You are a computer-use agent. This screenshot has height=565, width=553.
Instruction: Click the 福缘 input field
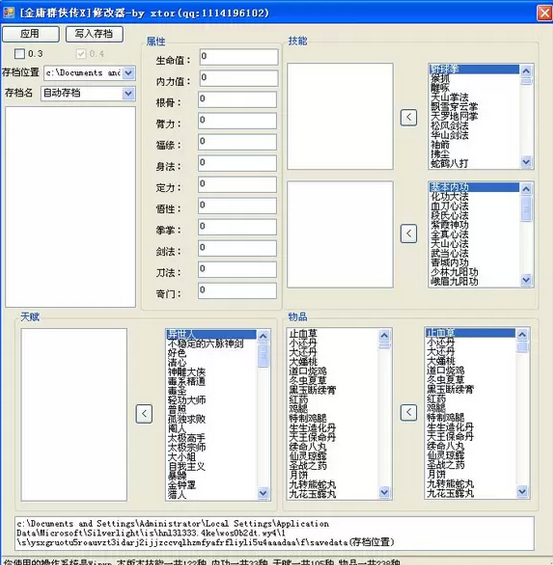tap(238, 142)
